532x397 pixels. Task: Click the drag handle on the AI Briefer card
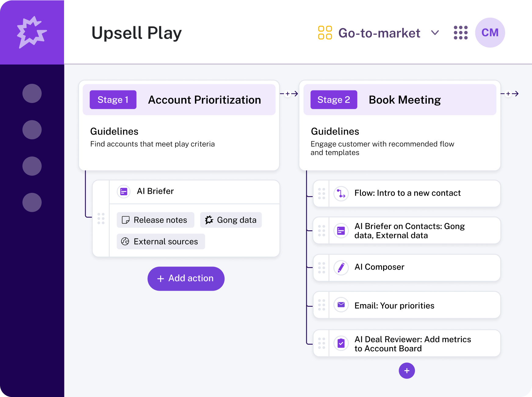(101, 218)
